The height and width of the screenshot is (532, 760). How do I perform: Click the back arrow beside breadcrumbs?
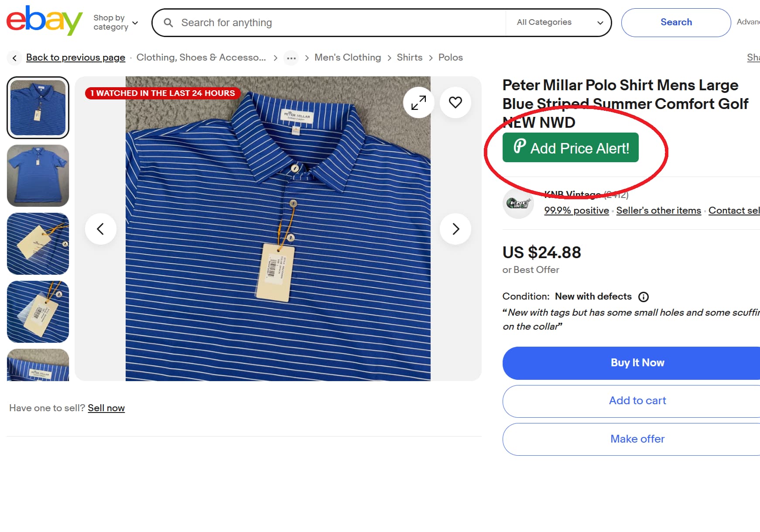(14, 58)
